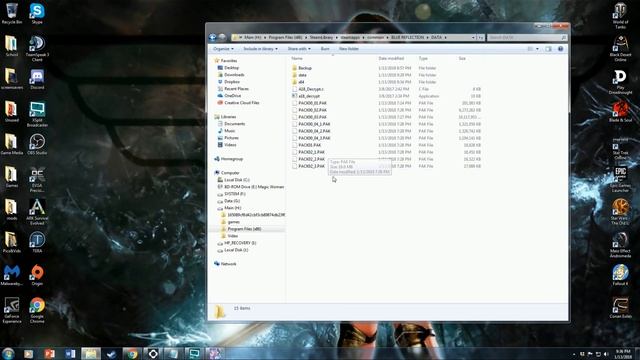Open PowerPoint from the taskbar
The height and width of the screenshot is (360, 640).
tap(49, 353)
